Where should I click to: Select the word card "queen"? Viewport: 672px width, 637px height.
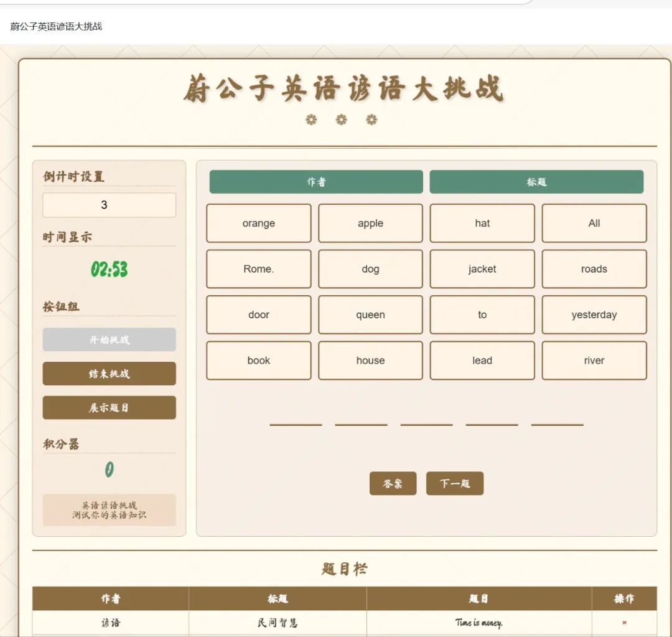pos(370,315)
